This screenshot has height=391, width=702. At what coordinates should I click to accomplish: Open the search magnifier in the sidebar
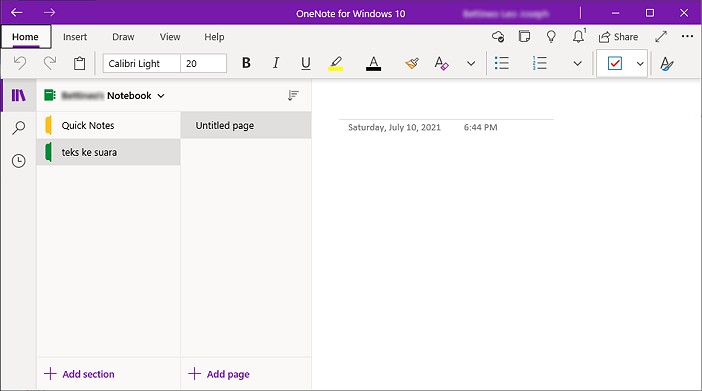18,128
